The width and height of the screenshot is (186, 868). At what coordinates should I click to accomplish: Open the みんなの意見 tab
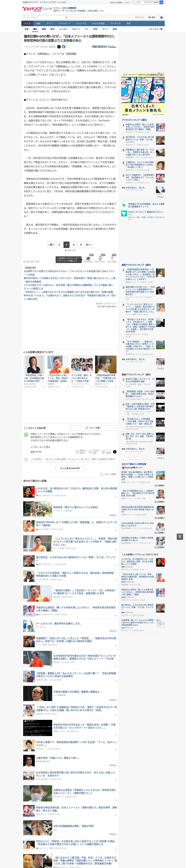99,24
